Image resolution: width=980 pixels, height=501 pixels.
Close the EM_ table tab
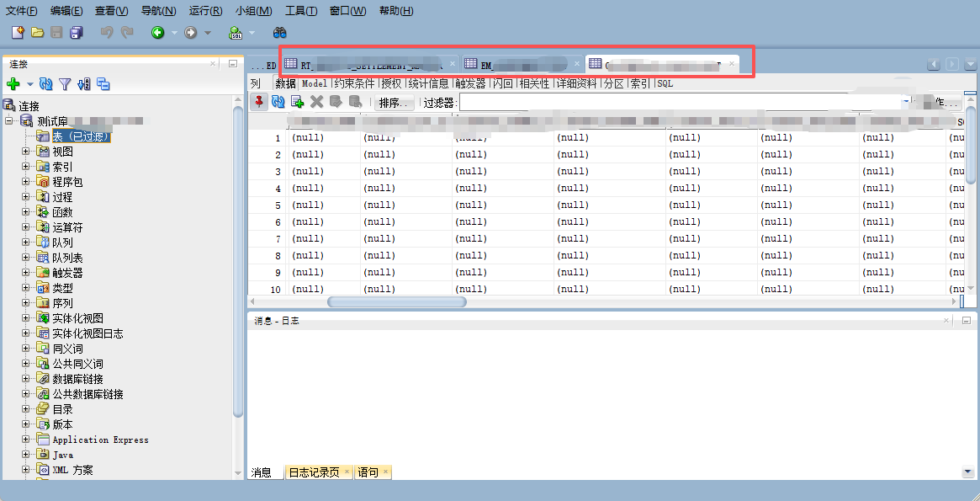577,64
